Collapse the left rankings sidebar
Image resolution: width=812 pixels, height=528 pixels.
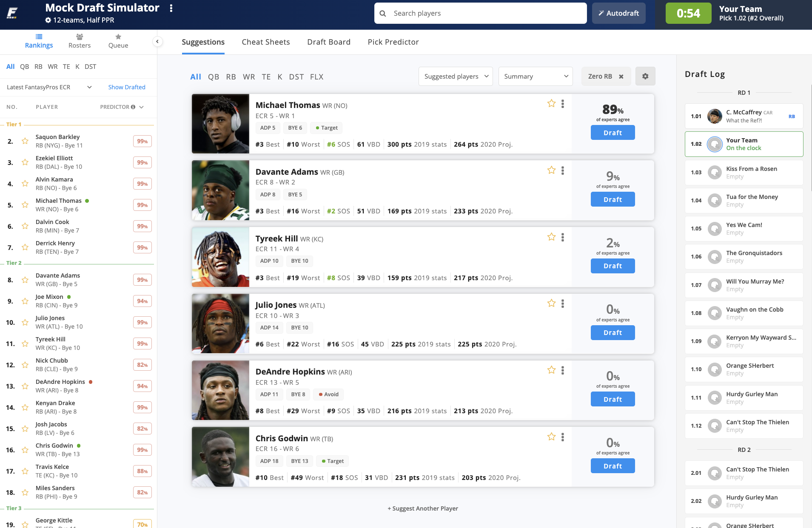[x=157, y=41]
